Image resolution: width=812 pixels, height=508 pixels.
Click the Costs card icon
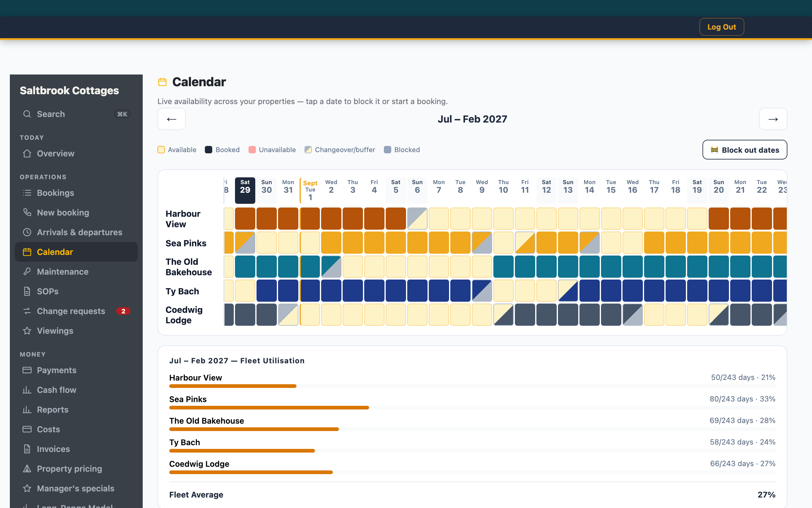tap(27, 429)
